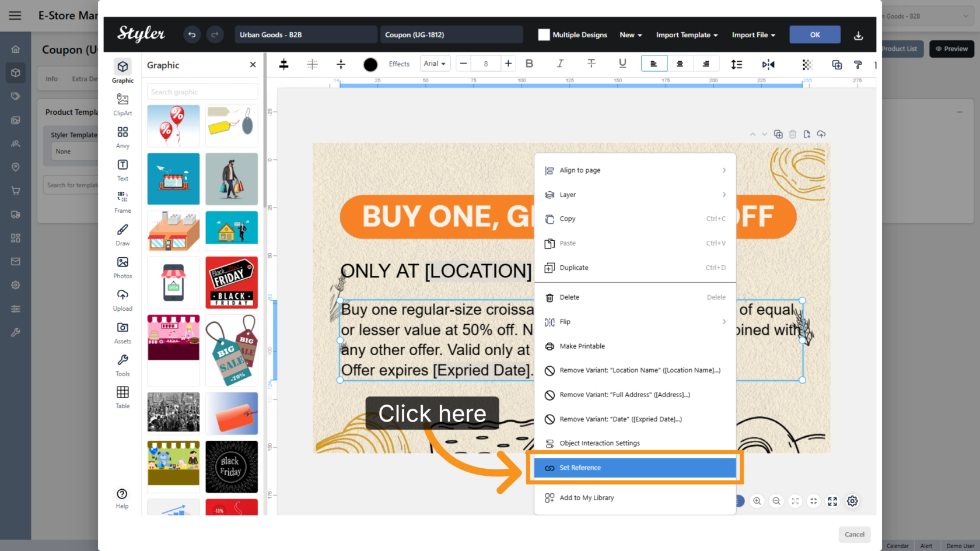
Task: Remove the "Location Name" variant
Action: [635, 370]
